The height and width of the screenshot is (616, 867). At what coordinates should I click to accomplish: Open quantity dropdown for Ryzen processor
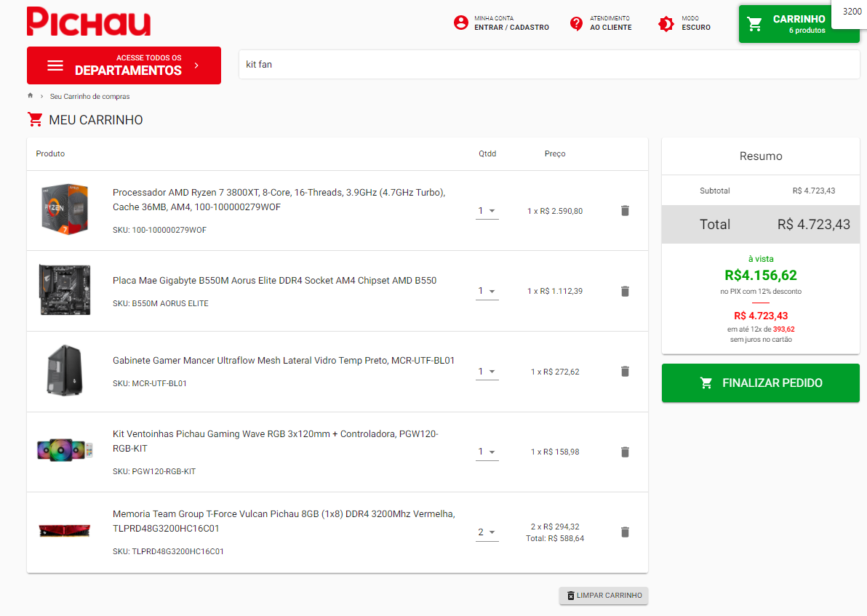[x=487, y=211]
